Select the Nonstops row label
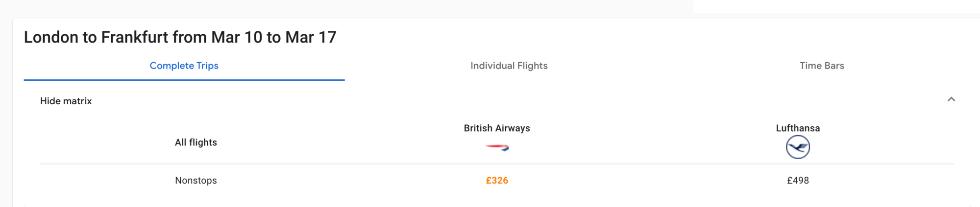 pyautogui.click(x=196, y=181)
